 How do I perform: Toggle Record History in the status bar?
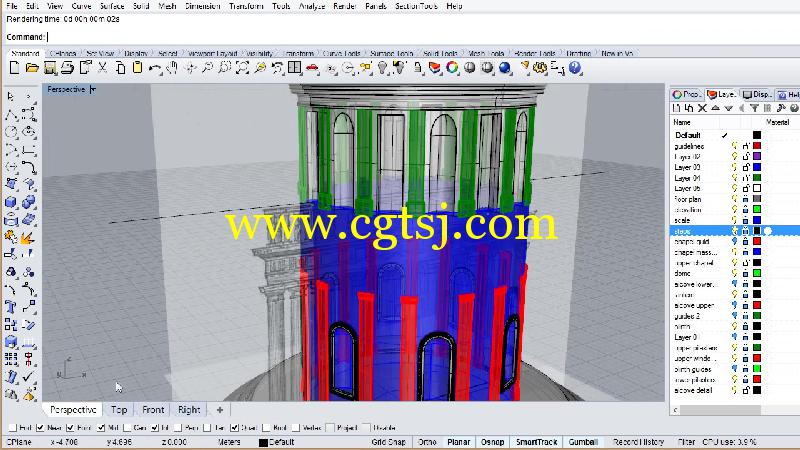638,442
